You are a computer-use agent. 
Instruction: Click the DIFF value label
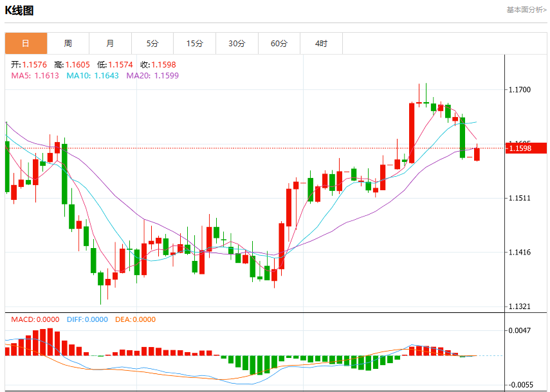point(87,319)
